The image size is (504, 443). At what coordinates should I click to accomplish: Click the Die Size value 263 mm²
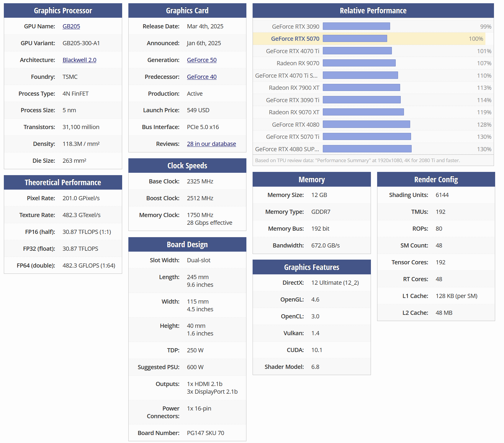click(x=74, y=161)
